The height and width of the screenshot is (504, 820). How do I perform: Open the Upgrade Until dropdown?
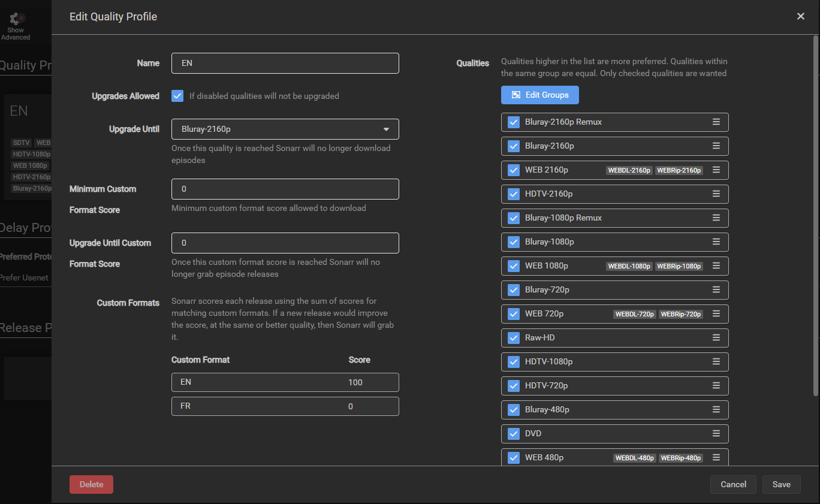285,129
